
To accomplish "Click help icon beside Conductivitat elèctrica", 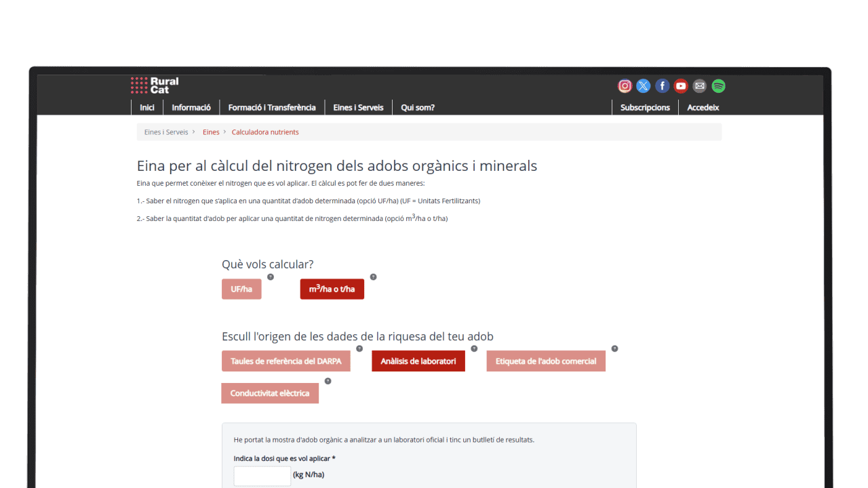I will tap(328, 381).
